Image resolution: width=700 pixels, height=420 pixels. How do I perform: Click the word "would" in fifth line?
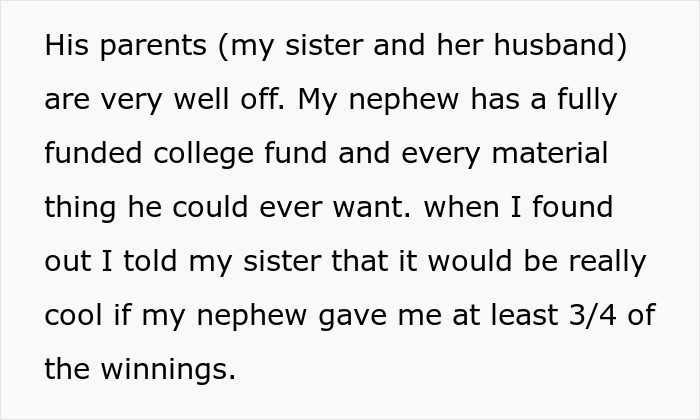coord(470,261)
